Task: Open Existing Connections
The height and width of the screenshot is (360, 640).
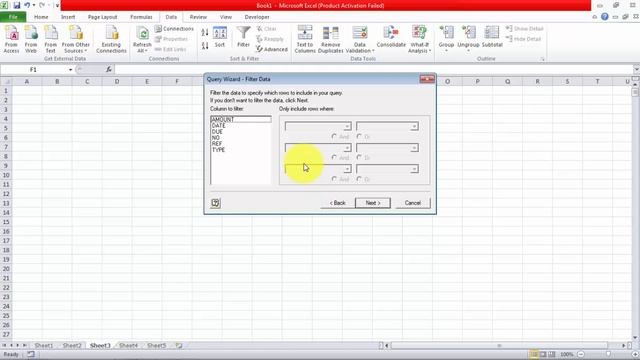Action: [x=111, y=39]
